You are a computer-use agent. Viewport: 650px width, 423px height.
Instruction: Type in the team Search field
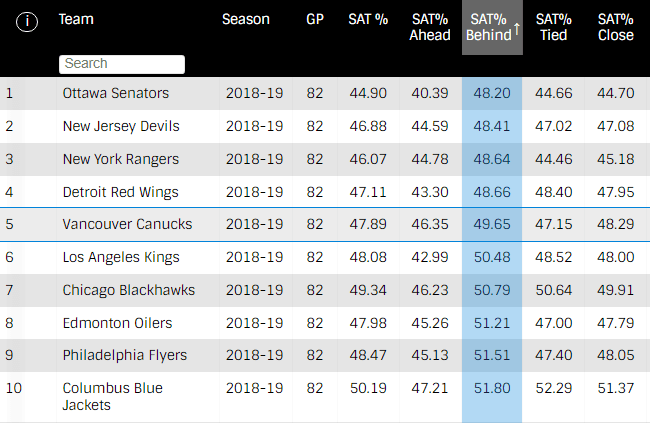(x=122, y=64)
